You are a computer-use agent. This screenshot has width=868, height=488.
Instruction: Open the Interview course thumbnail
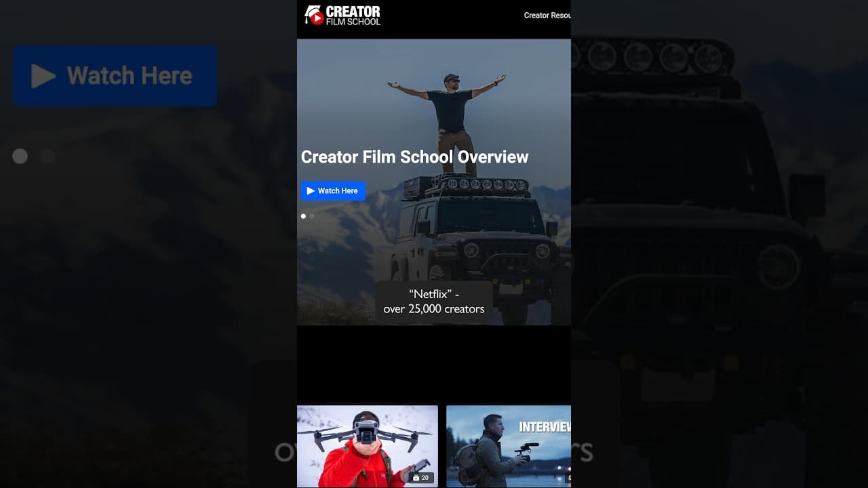pyautogui.click(x=509, y=446)
